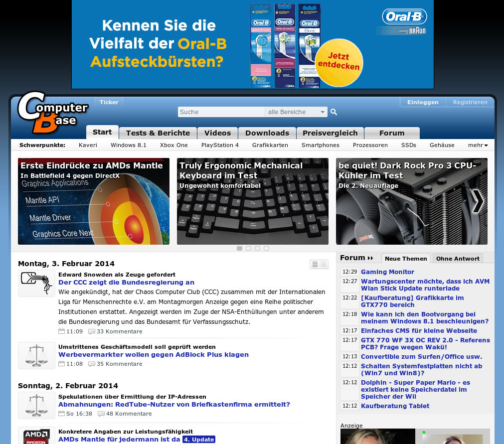Open the Xbox One topic link
This screenshot has height=444, width=504.
(174, 145)
